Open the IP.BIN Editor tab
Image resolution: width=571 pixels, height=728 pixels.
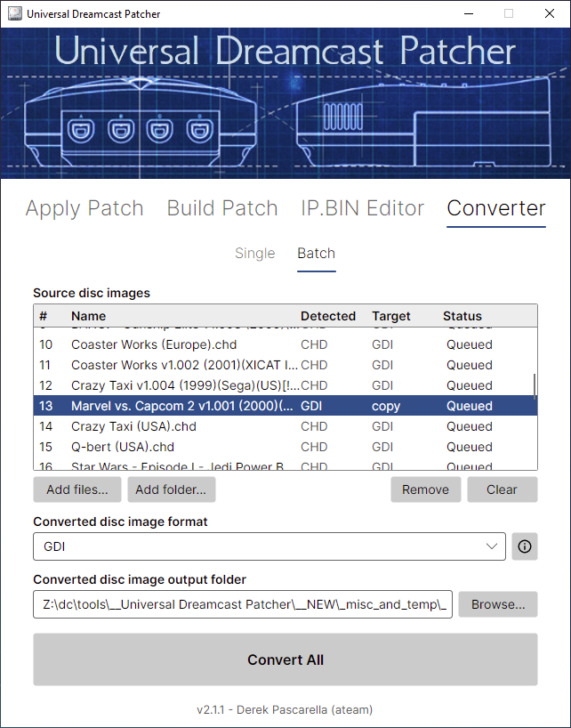[362, 208]
